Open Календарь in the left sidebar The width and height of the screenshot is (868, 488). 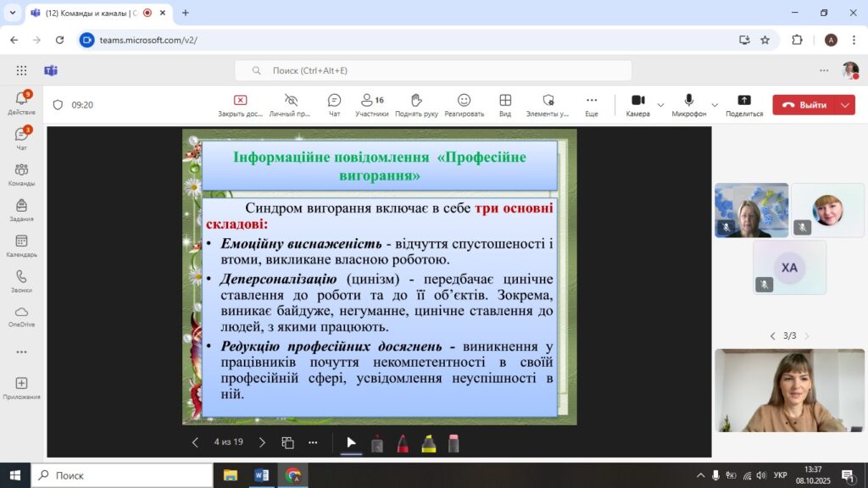[x=21, y=246]
